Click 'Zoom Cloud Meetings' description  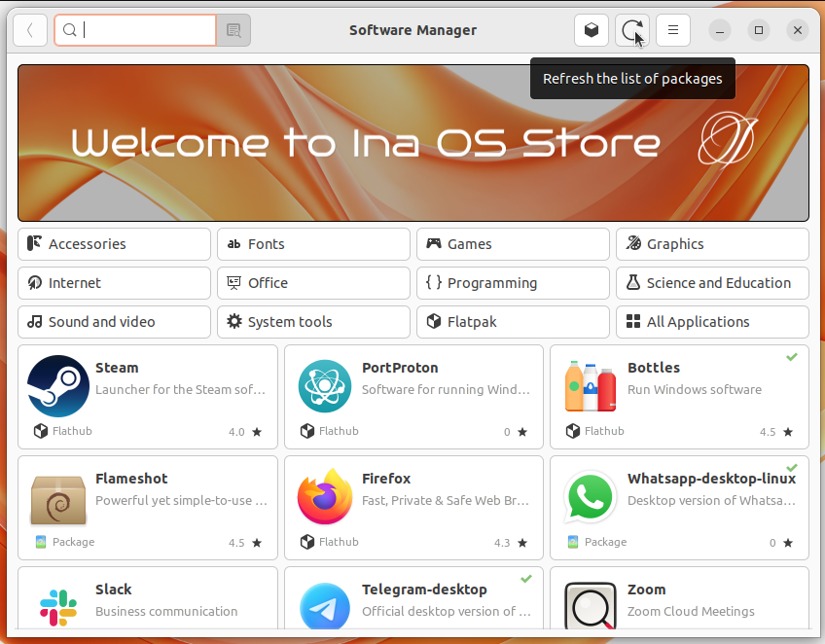click(691, 611)
